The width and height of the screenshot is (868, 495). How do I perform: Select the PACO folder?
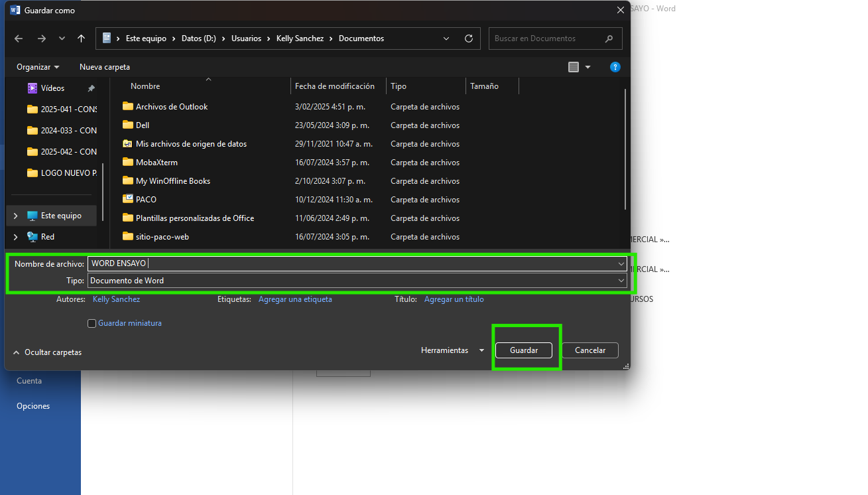(146, 200)
